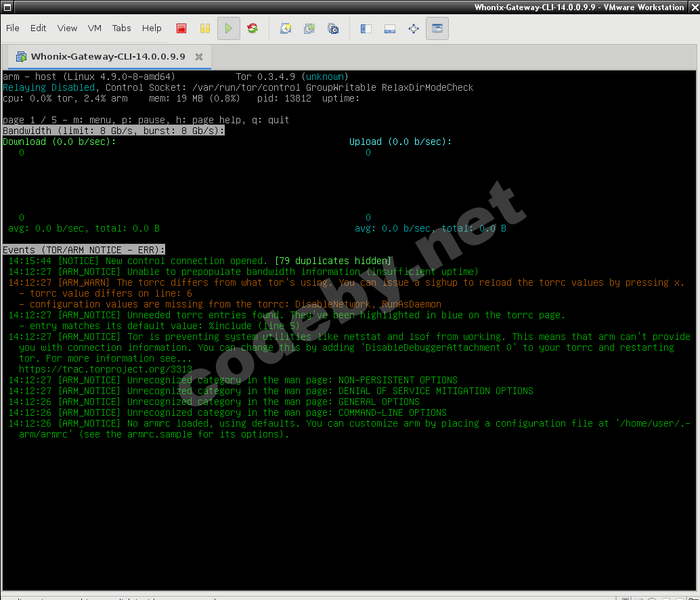Click the 'DENIAL OF SERVICE MITIGATION OPTIONS' line
This screenshot has width=700, height=600.
point(271,391)
